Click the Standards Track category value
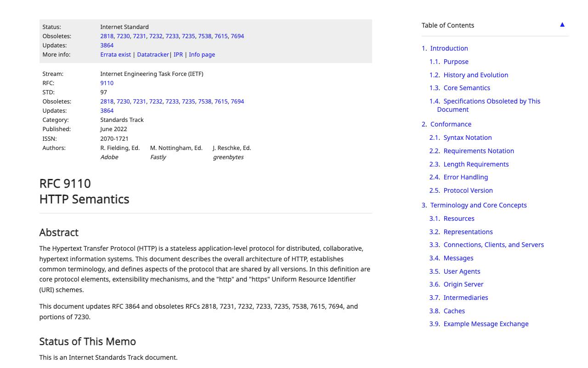 click(122, 120)
